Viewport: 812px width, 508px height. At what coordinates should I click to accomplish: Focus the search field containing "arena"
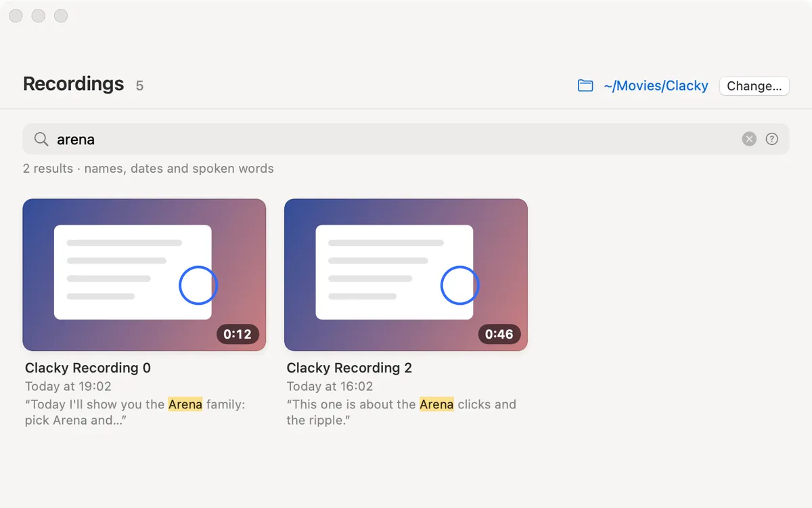click(406, 139)
